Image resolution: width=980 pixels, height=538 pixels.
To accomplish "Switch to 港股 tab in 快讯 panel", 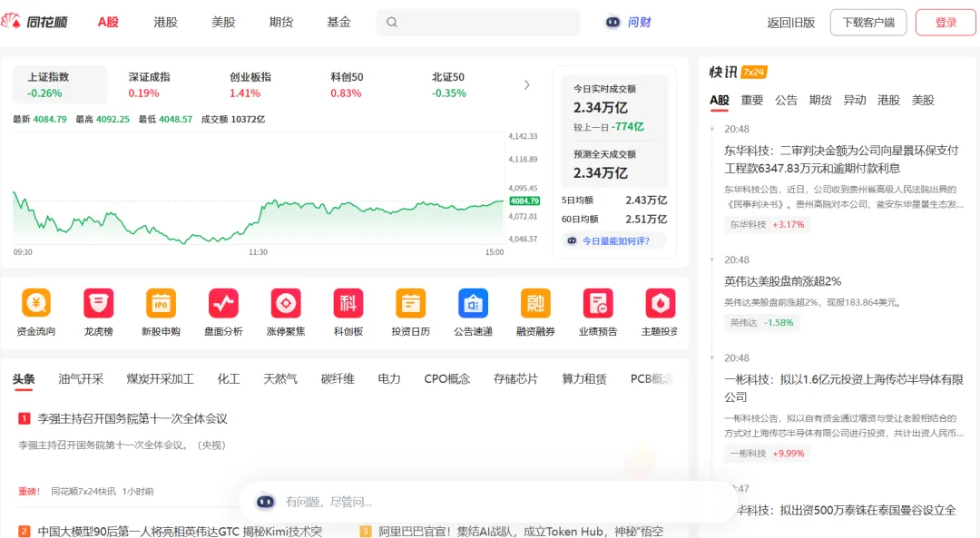I will pyautogui.click(x=888, y=100).
